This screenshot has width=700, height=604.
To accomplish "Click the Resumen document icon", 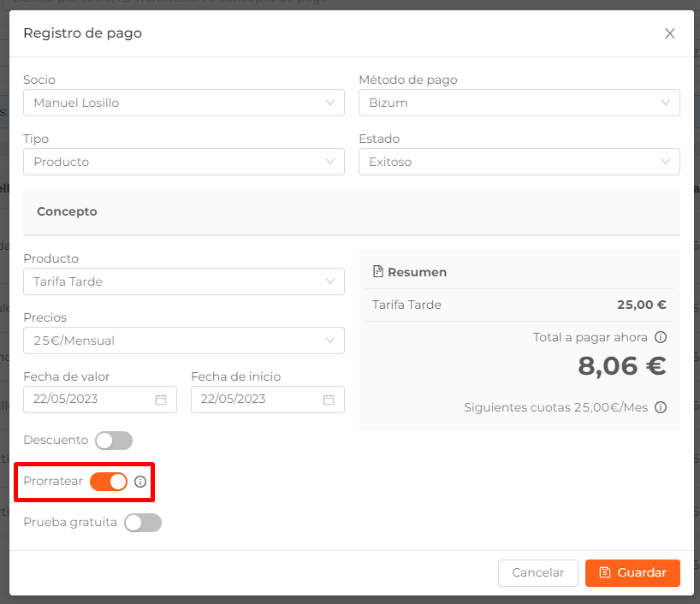I will tap(378, 271).
